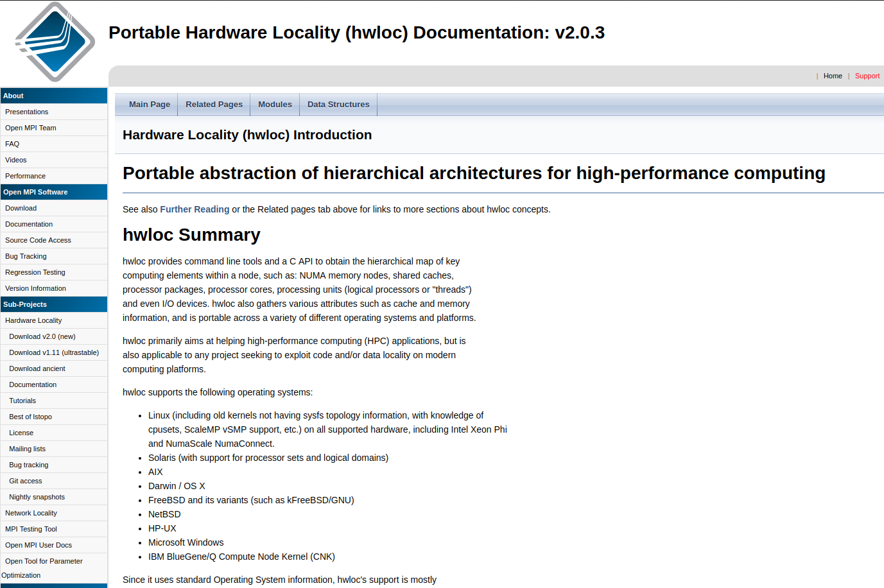Click the Microsoft Windows list item
Viewport: 884px width, 588px height.
pyautogui.click(x=186, y=542)
